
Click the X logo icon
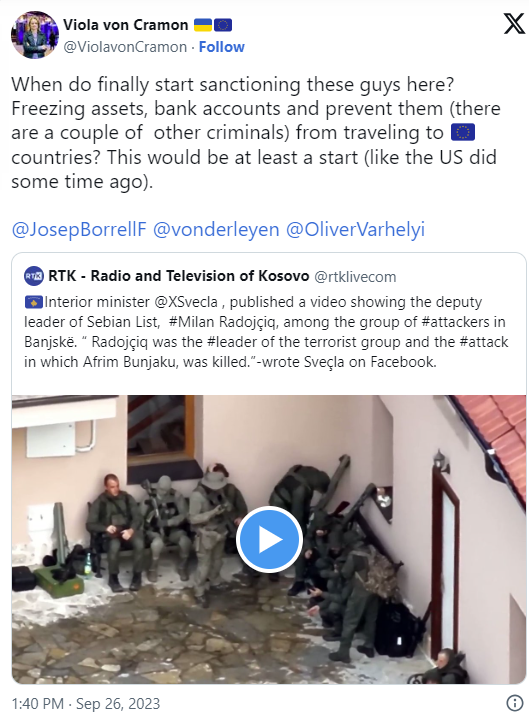pyautogui.click(x=514, y=24)
